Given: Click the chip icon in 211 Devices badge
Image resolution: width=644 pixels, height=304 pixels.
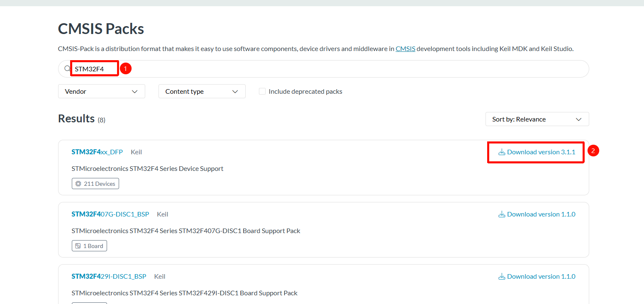Looking at the screenshot, I should coord(78,184).
